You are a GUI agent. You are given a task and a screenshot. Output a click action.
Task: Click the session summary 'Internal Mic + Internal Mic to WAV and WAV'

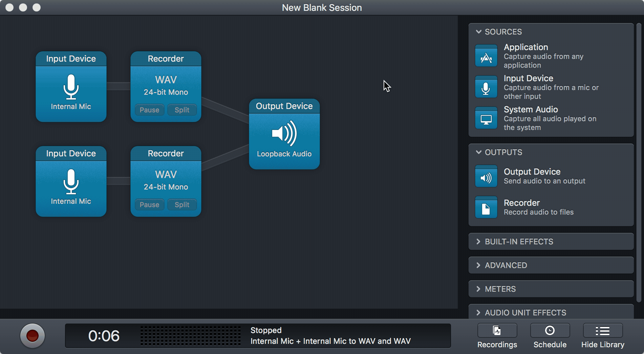(x=330, y=341)
